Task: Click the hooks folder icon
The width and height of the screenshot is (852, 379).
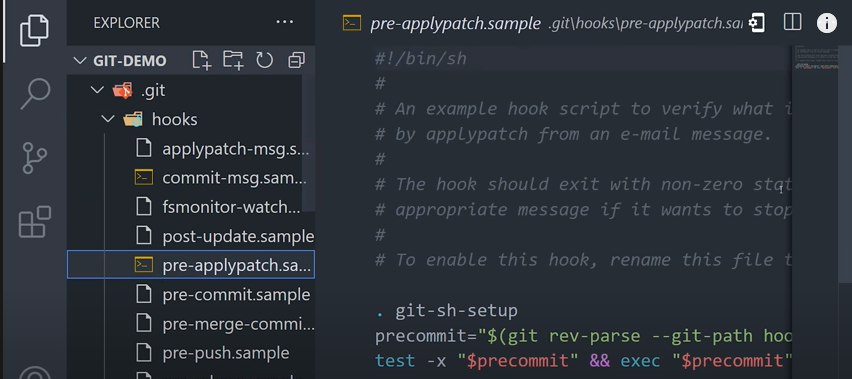Action: point(133,119)
